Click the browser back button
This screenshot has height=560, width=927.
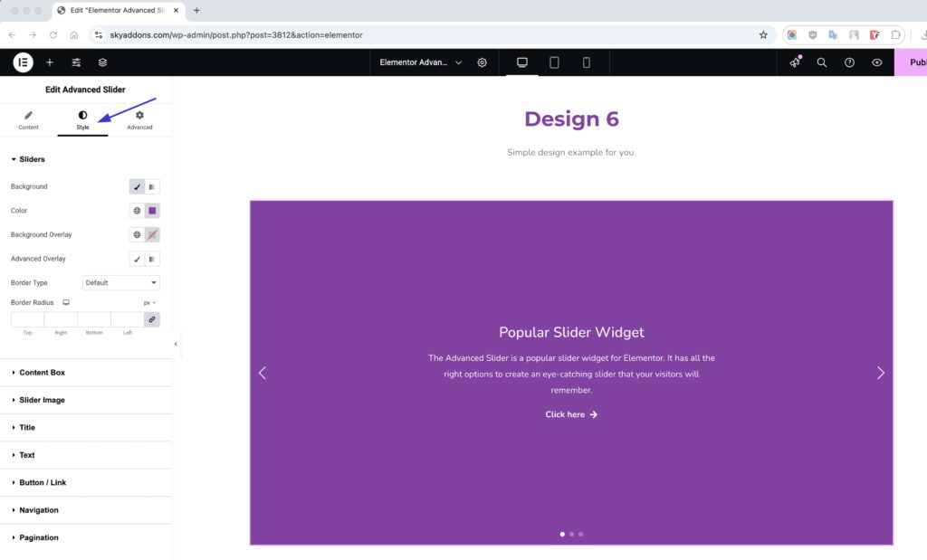tap(13, 35)
